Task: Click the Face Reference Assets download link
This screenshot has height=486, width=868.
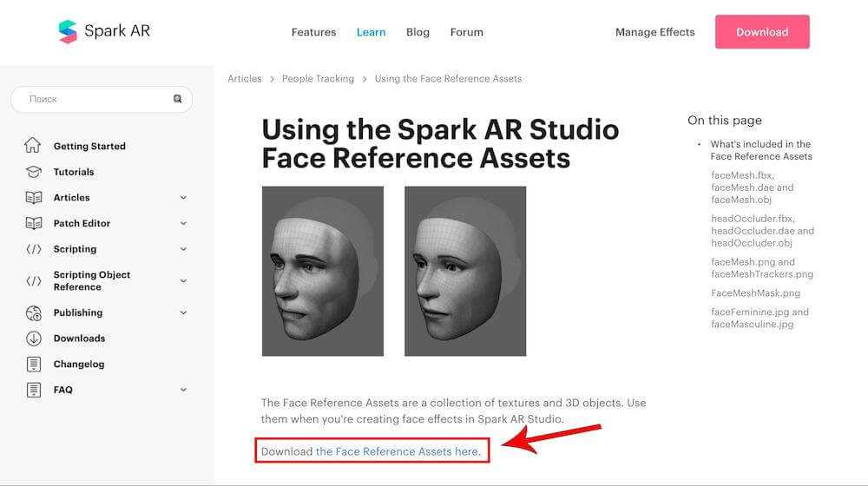Action: click(x=397, y=451)
